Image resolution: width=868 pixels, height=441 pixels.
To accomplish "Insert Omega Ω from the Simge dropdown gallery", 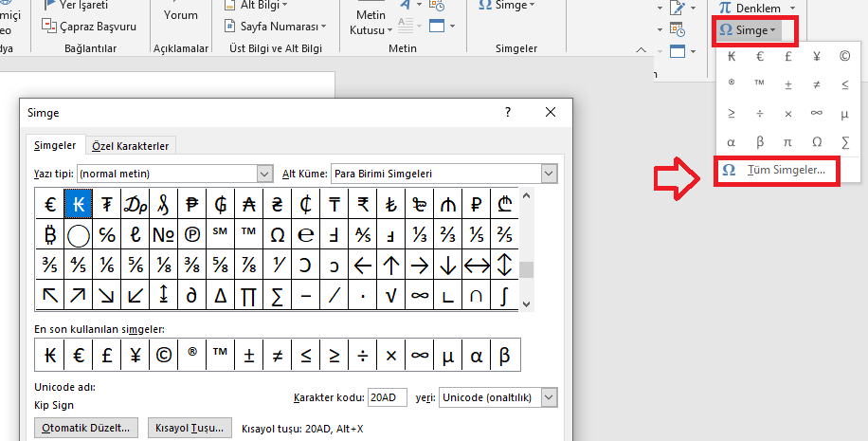I will click(817, 142).
